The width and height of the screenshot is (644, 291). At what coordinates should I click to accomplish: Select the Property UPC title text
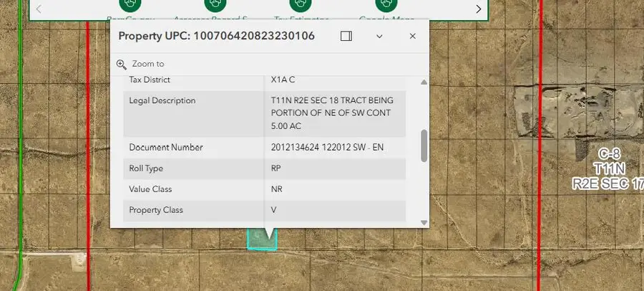216,37
